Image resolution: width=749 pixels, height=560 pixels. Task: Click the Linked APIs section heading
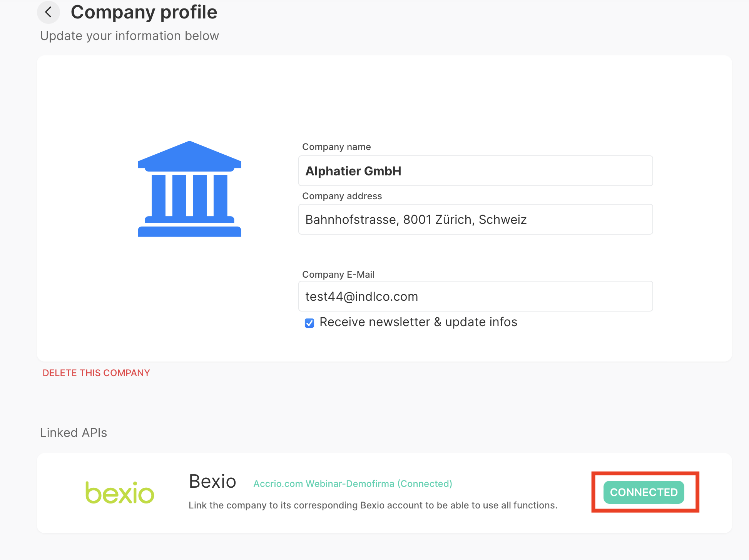click(73, 432)
